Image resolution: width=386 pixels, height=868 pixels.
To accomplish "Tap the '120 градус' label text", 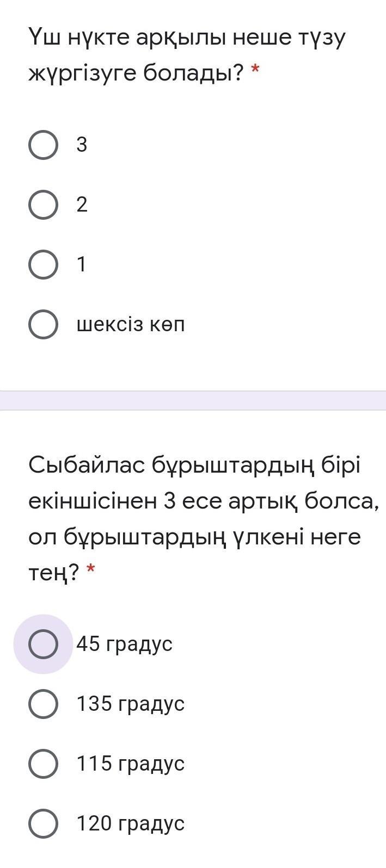I will pos(131,823).
